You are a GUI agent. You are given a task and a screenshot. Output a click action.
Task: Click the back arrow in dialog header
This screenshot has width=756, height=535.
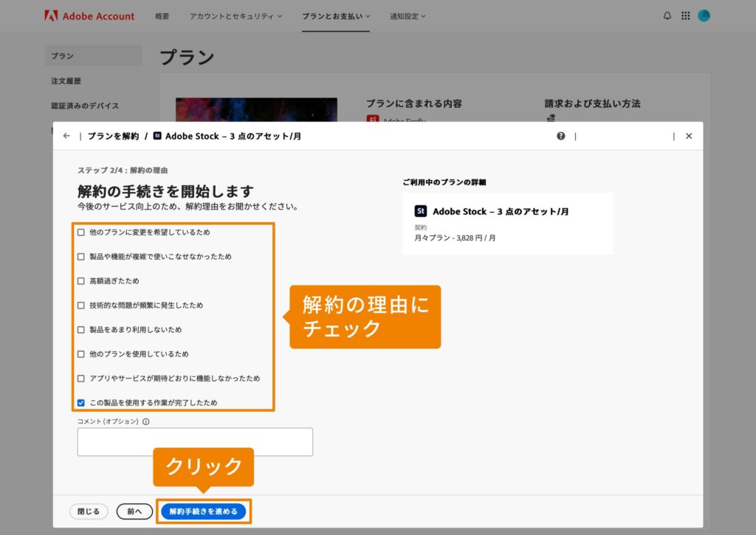coord(66,136)
